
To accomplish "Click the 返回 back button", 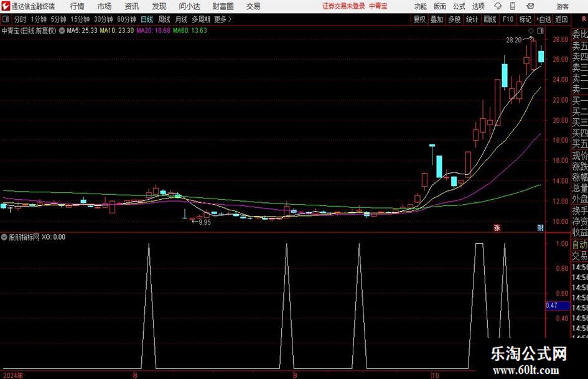I will pyautogui.click(x=561, y=19).
